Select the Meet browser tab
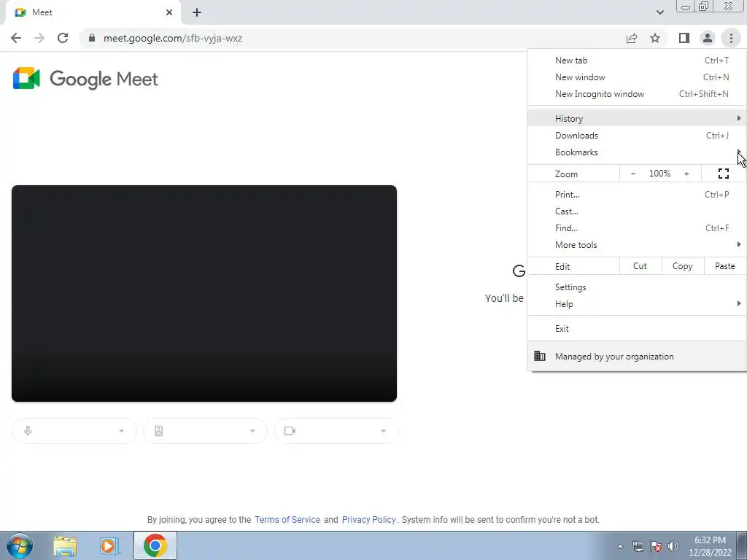747x560 pixels. [x=93, y=12]
